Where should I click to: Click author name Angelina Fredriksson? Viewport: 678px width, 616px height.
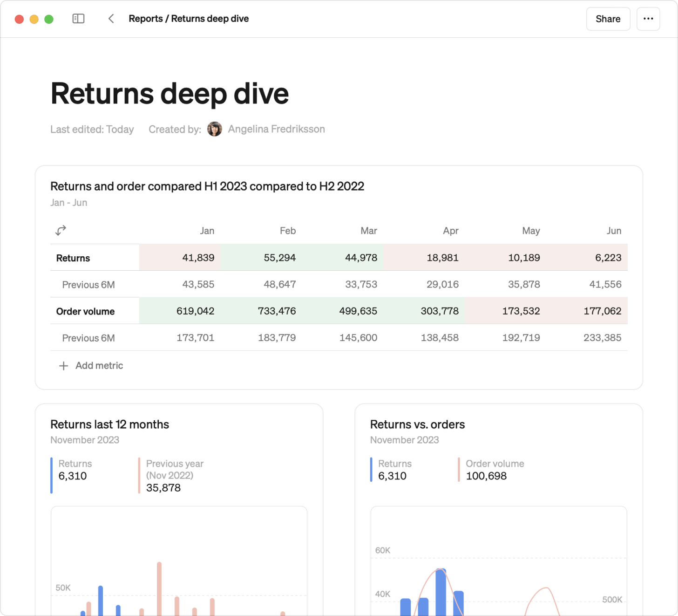pos(277,129)
